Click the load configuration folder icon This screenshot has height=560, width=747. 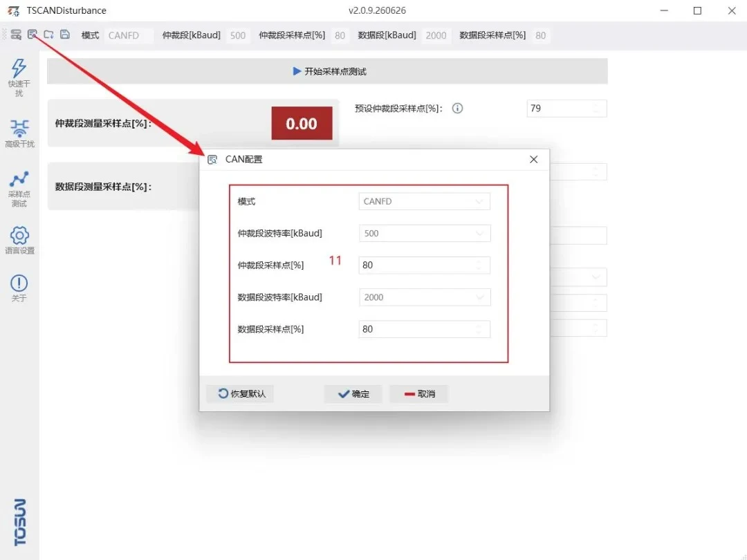(48, 35)
